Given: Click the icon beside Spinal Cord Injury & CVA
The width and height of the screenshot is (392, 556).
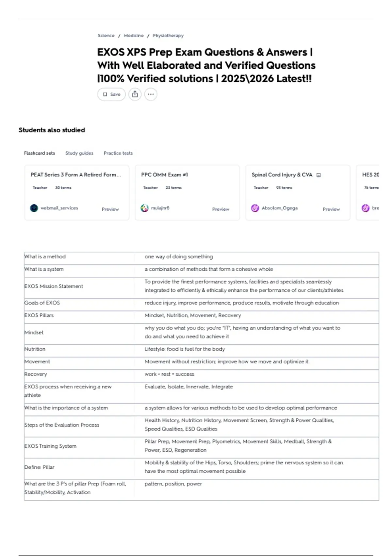Looking at the screenshot, I should [319, 175].
